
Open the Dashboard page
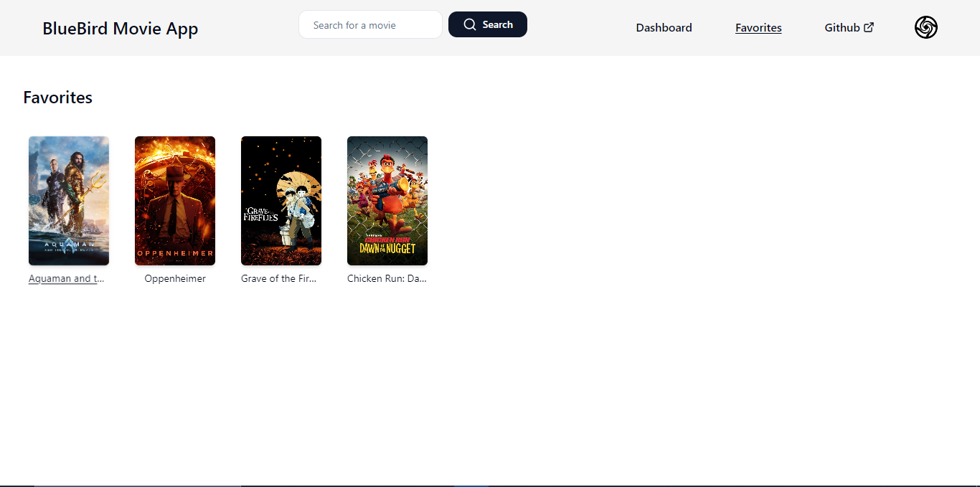(664, 27)
